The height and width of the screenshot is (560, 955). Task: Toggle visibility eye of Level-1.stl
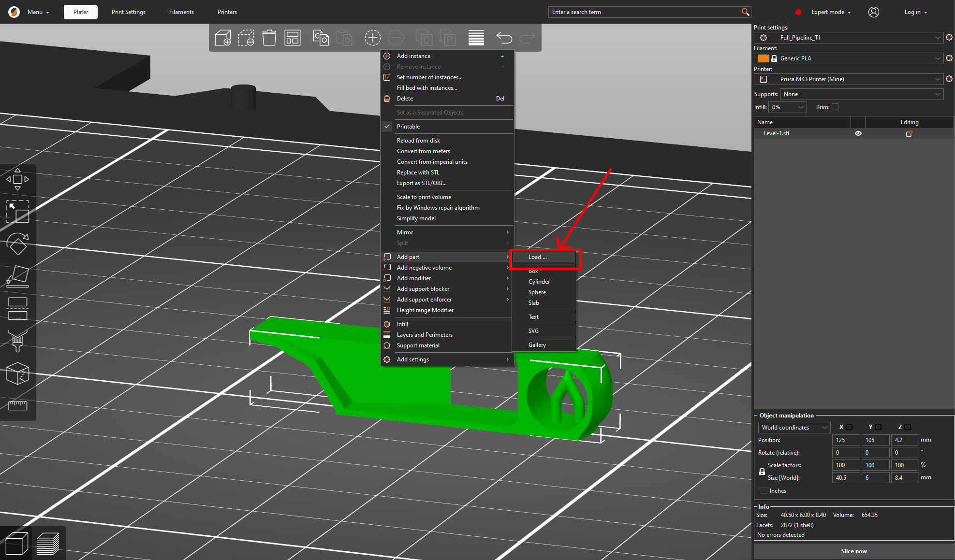[x=858, y=133]
